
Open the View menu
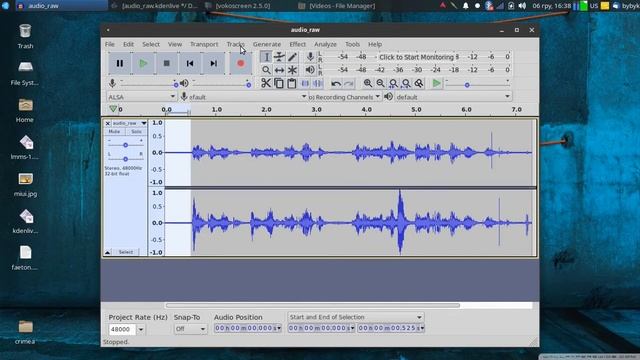tap(175, 44)
